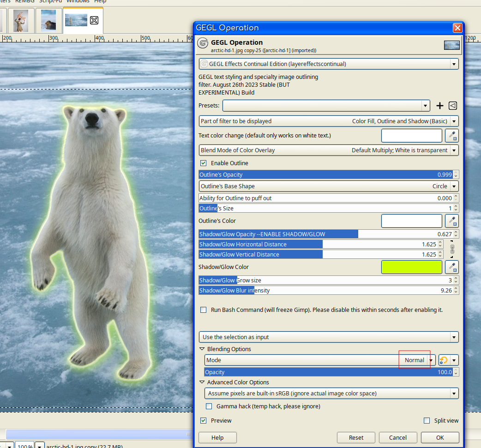
Task: Toggle the Preview checkbox
Action: [204, 421]
